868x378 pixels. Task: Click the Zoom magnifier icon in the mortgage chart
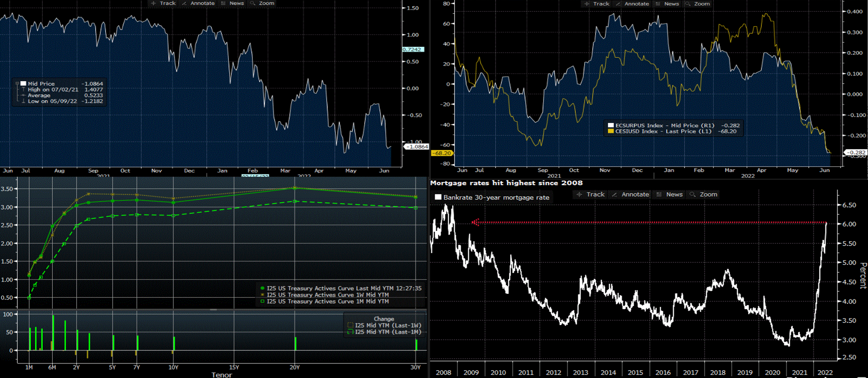pyautogui.click(x=693, y=195)
